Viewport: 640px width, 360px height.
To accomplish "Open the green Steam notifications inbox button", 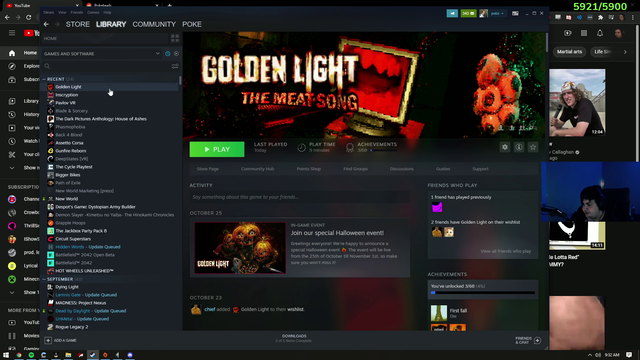I will point(469,13).
